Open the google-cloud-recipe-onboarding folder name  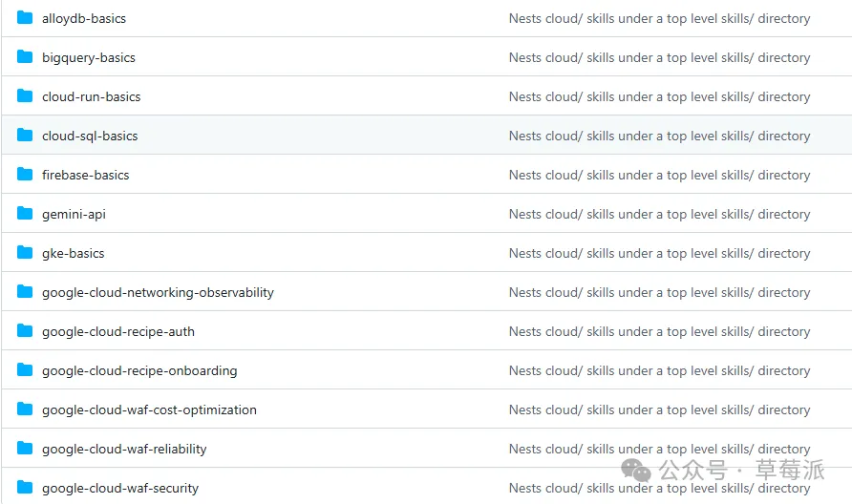(139, 370)
